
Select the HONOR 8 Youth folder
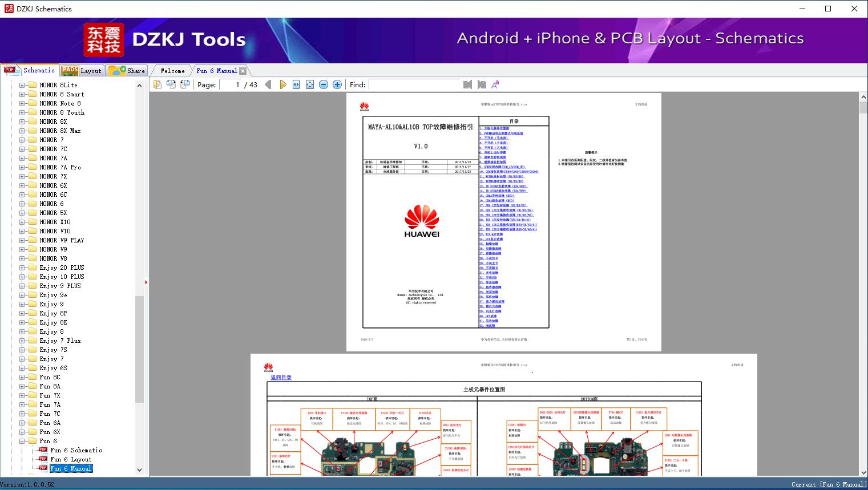tap(62, 112)
